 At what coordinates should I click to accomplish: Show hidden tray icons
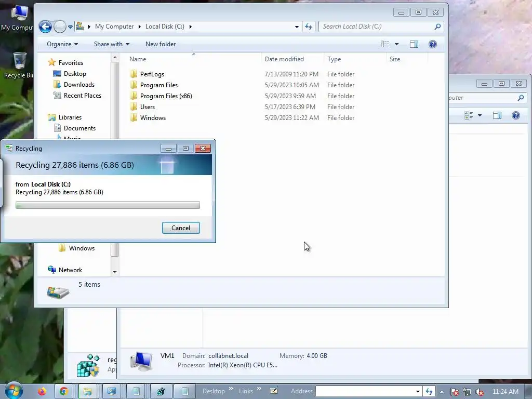pos(442,392)
